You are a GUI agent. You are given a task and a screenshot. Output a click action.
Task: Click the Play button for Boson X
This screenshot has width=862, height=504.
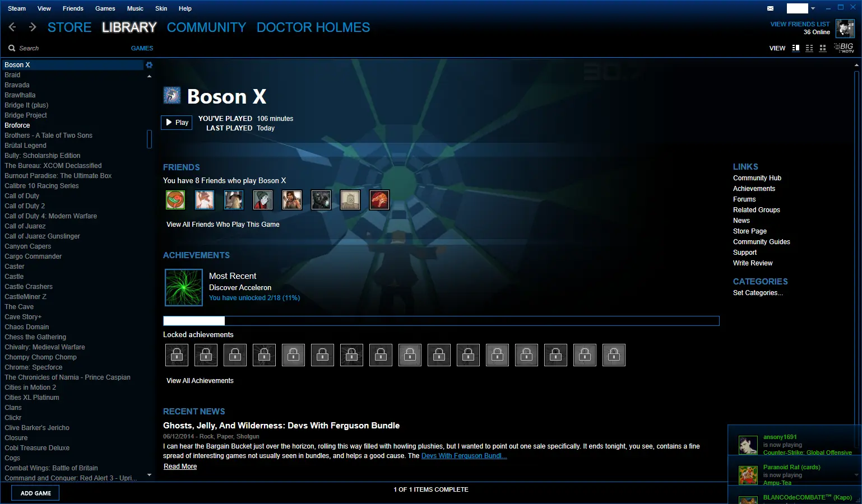pos(177,123)
